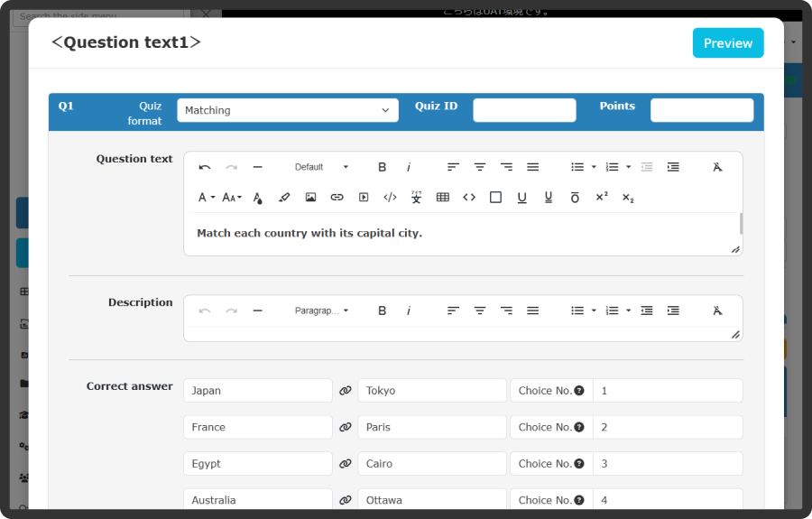Align right in Question text editor
The width and height of the screenshot is (812, 519).
506,167
